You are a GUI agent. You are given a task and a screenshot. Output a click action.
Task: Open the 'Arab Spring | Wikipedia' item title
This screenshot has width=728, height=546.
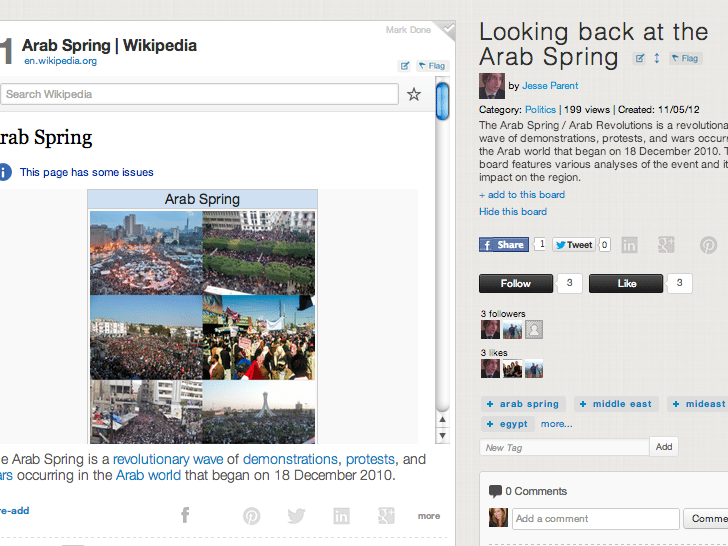pyautogui.click(x=110, y=46)
